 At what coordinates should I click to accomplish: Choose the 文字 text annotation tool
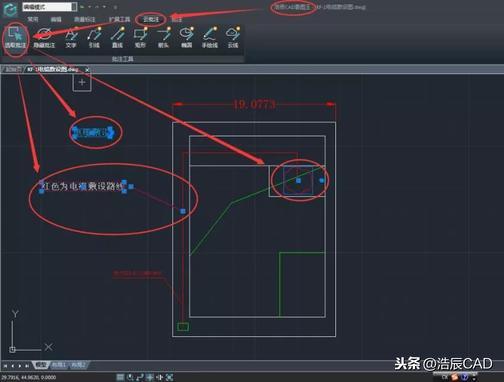(x=71, y=38)
